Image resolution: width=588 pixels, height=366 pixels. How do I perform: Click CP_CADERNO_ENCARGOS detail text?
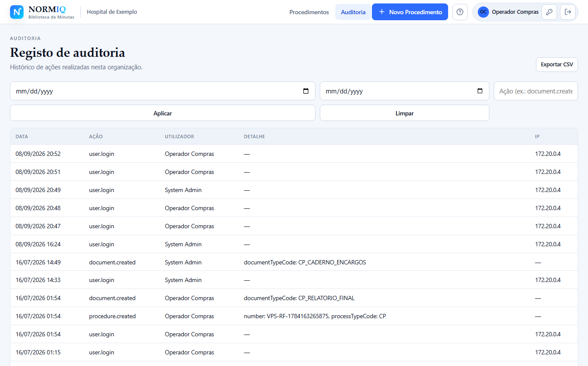point(332,262)
